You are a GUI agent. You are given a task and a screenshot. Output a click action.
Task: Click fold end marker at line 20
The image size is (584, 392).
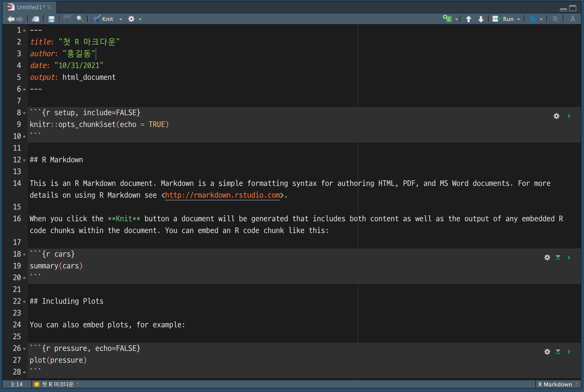pyautogui.click(x=24, y=278)
